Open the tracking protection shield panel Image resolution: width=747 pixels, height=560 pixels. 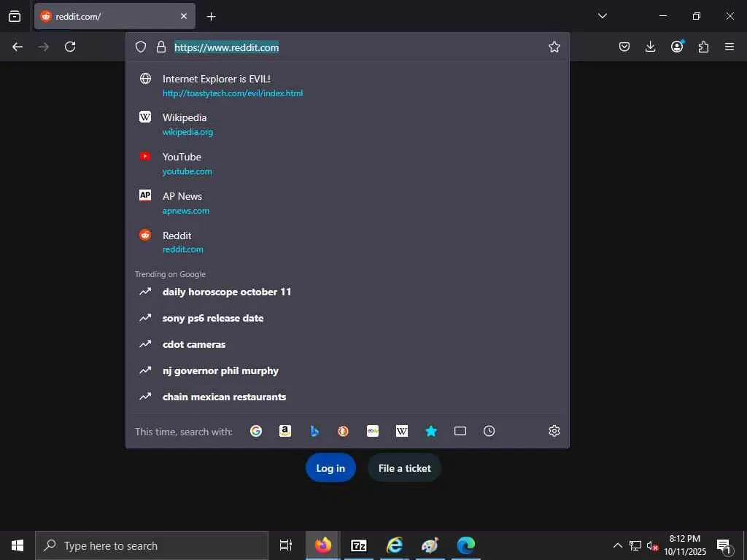141,47
